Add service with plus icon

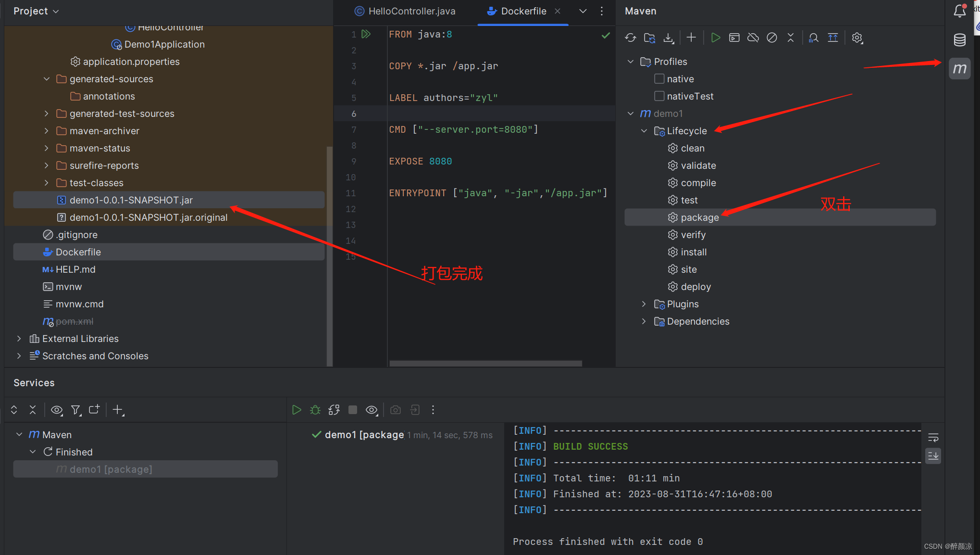coord(118,410)
